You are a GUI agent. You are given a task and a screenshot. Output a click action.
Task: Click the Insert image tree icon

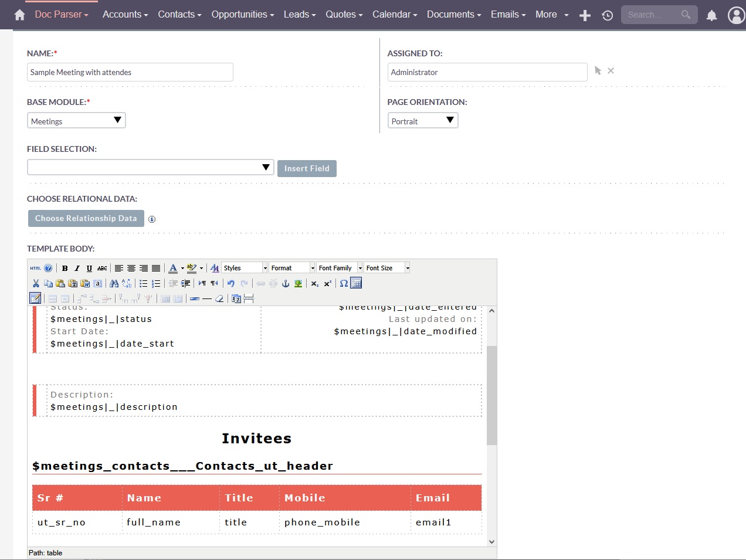click(298, 283)
